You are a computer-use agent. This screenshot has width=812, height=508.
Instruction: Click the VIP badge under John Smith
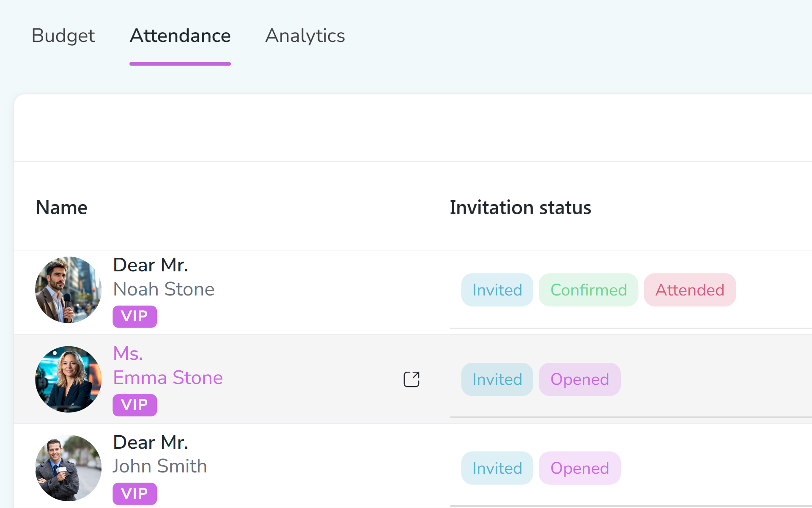[x=134, y=494]
